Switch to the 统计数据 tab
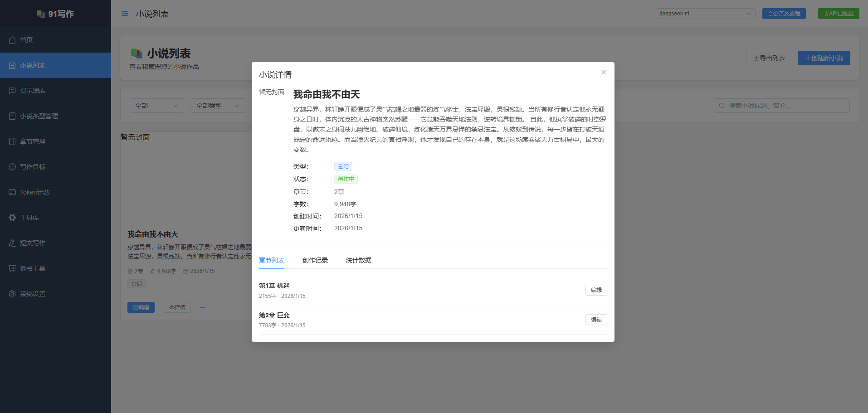The width and height of the screenshot is (868, 413). pyautogui.click(x=358, y=260)
